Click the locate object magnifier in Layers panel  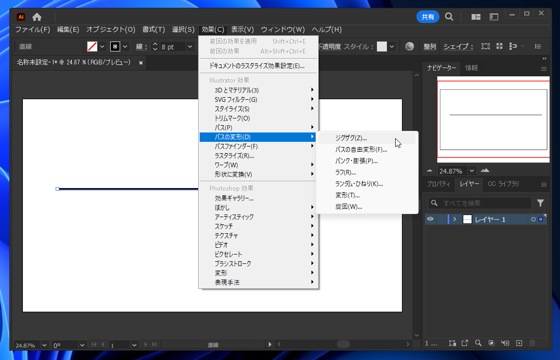(x=478, y=343)
